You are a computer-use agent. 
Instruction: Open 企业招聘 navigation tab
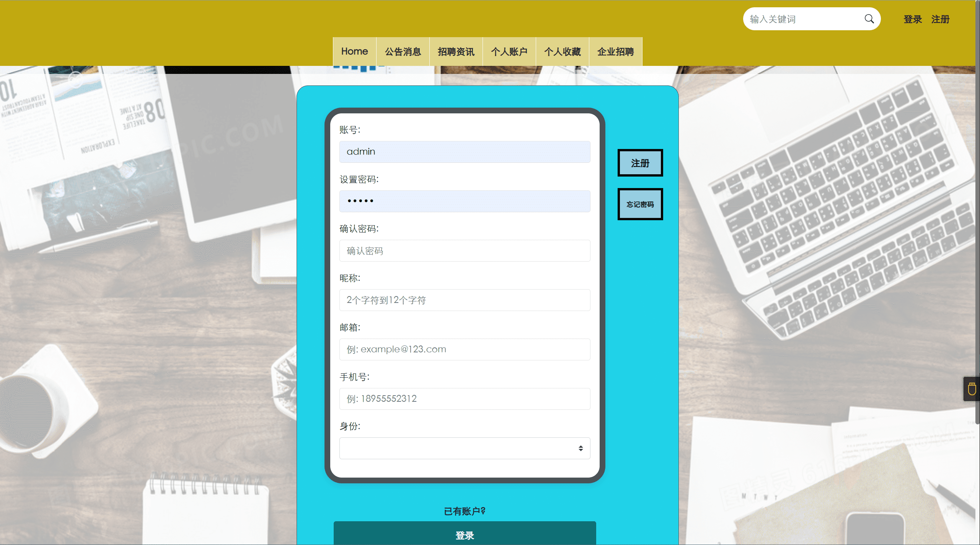(615, 51)
